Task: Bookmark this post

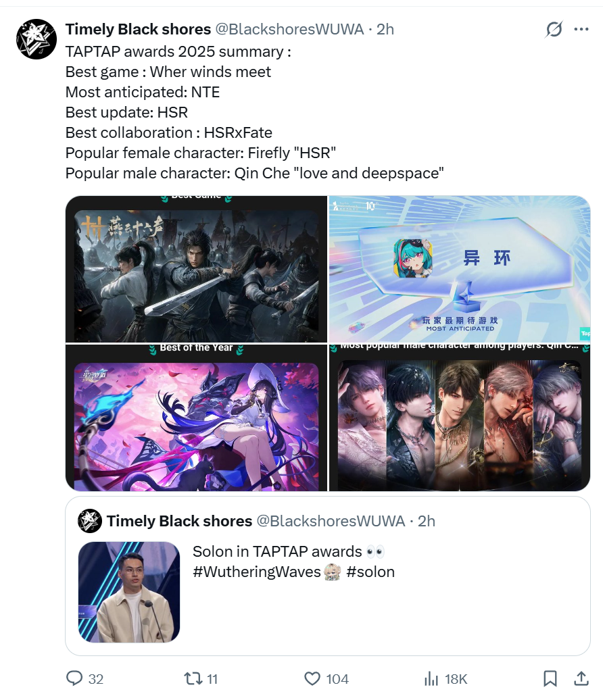Action: 550,678
